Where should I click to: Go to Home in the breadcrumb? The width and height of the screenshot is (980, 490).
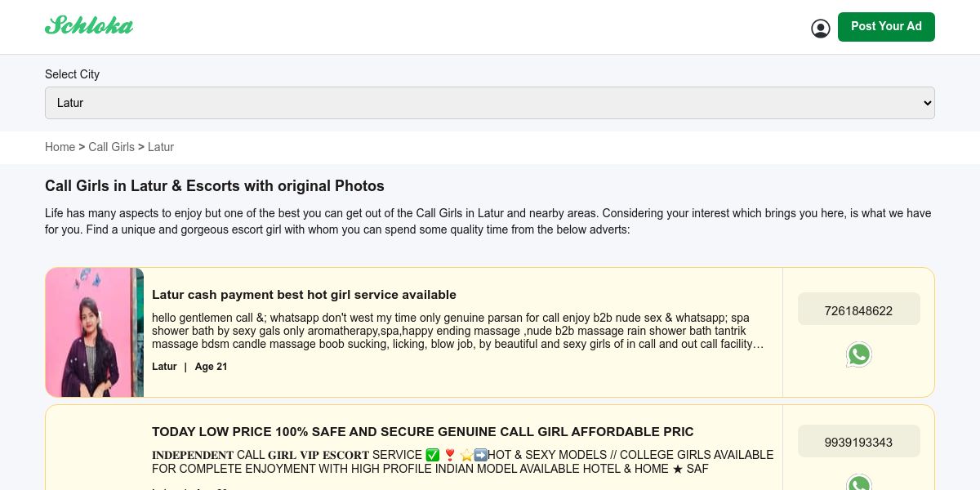pyautogui.click(x=60, y=147)
